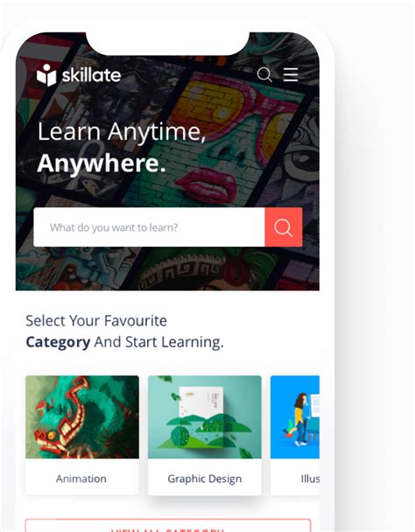Click the "And Start Learning." heading text

(x=159, y=342)
